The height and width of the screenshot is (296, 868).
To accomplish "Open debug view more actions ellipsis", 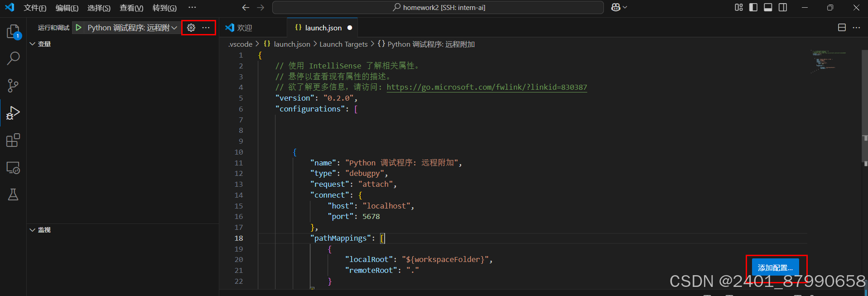I will coord(206,28).
